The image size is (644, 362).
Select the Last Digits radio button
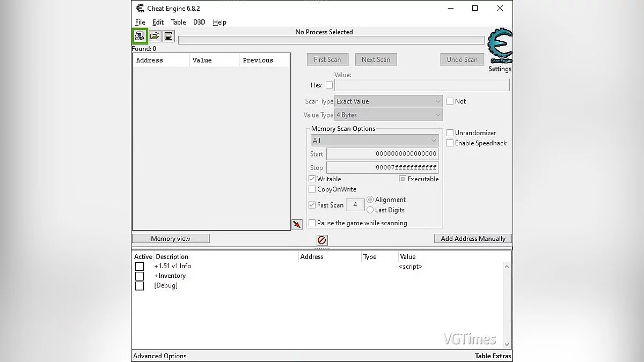click(x=370, y=210)
